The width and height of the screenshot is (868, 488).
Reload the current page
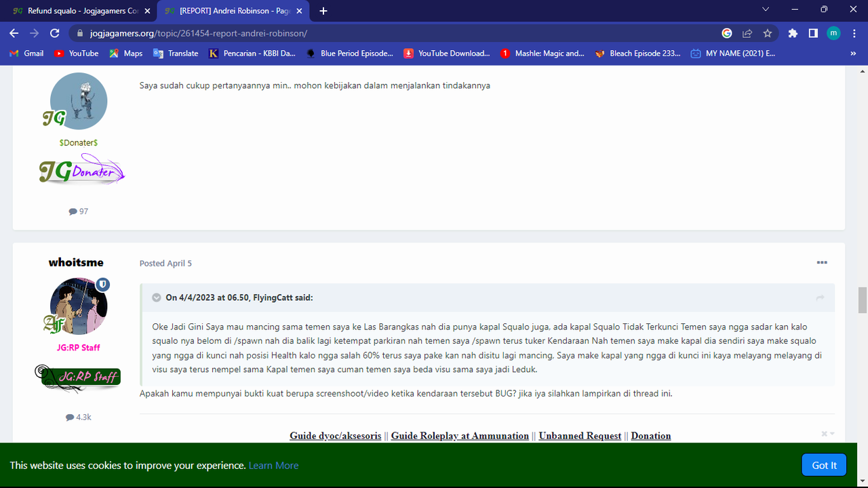pos(55,33)
